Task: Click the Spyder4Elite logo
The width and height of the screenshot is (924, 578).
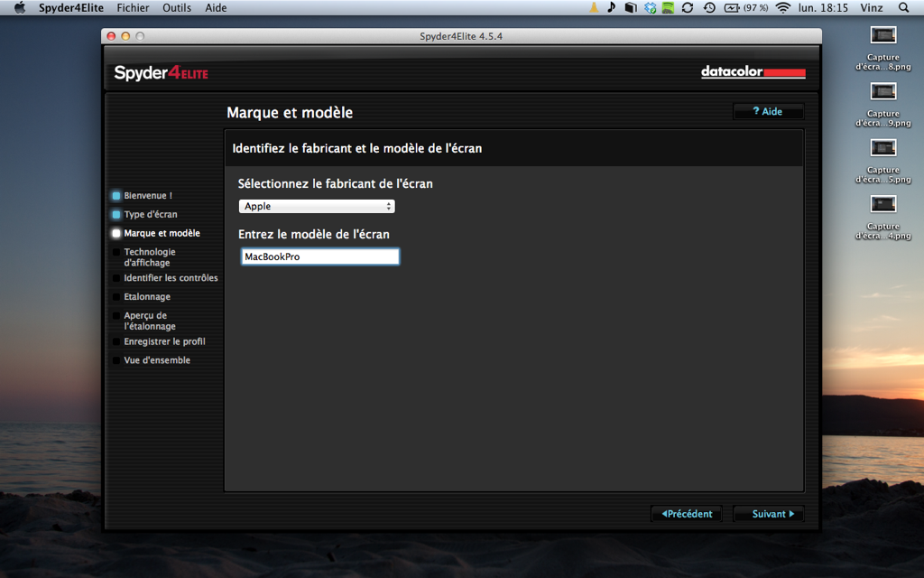Action: (161, 73)
